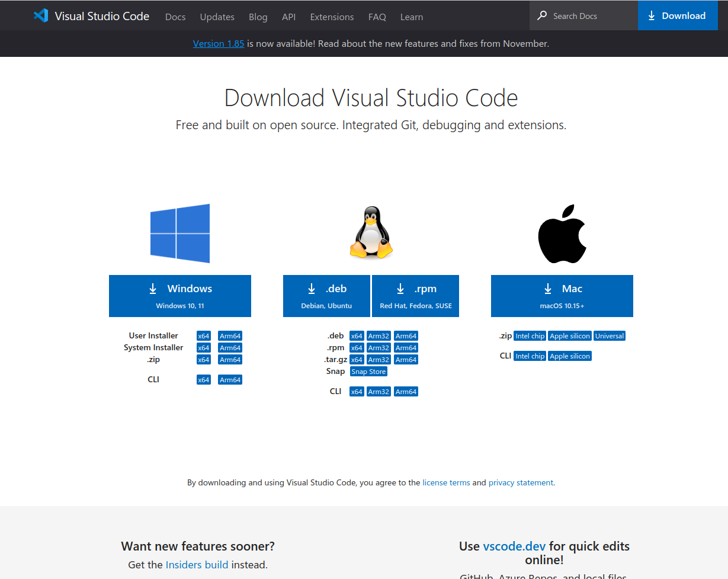728x579 pixels.
Task: Select x64 for Windows System Installer
Action: pyautogui.click(x=204, y=348)
